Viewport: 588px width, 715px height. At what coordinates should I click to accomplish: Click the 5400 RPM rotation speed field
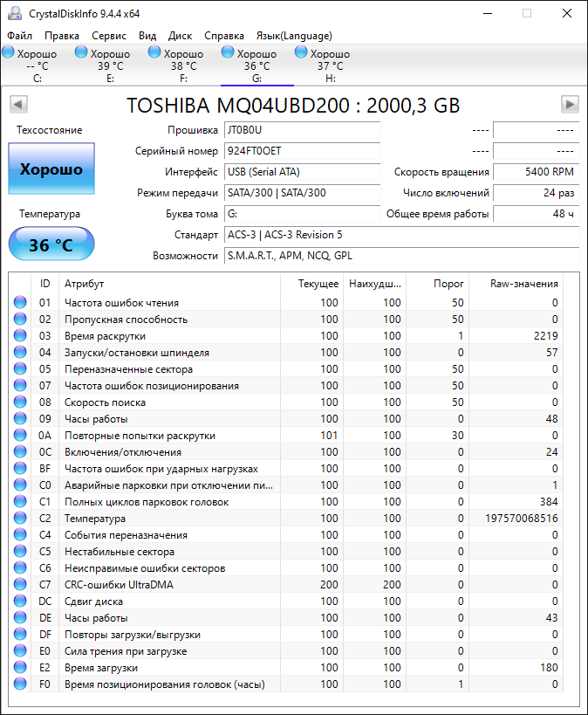(536, 172)
